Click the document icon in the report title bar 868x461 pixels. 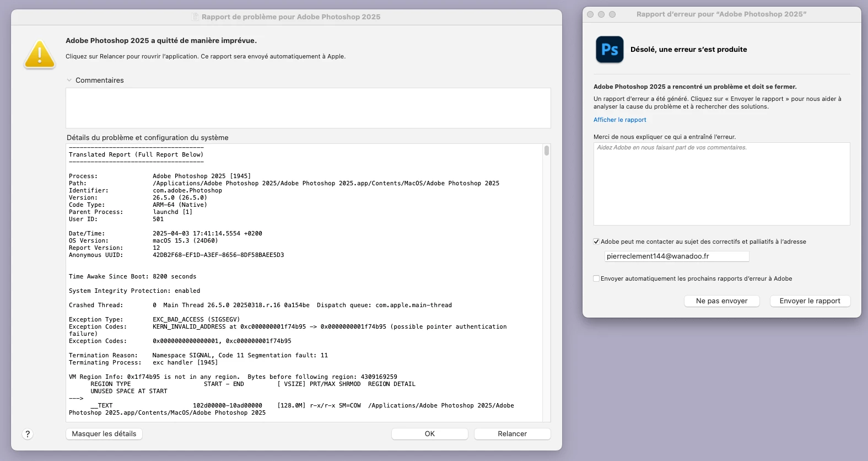[195, 17]
